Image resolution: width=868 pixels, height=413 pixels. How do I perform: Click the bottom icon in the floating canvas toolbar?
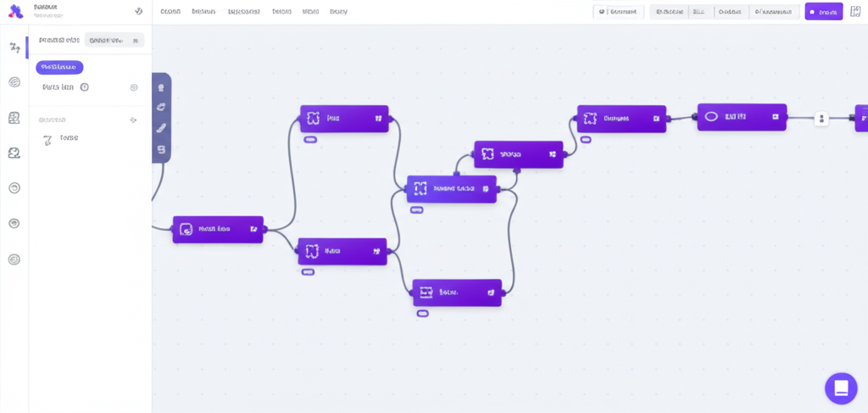(x=161, y=149)
